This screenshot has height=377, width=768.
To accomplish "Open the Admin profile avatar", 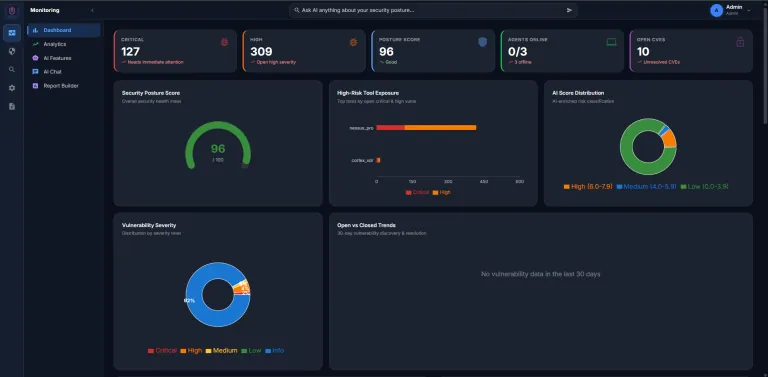I will click(717, 10).
